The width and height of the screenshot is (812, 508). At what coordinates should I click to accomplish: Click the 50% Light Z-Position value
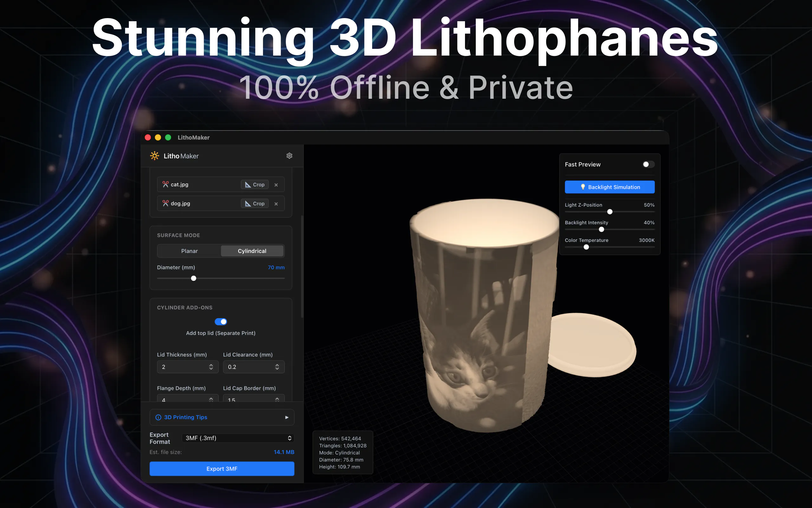(649, 205)
